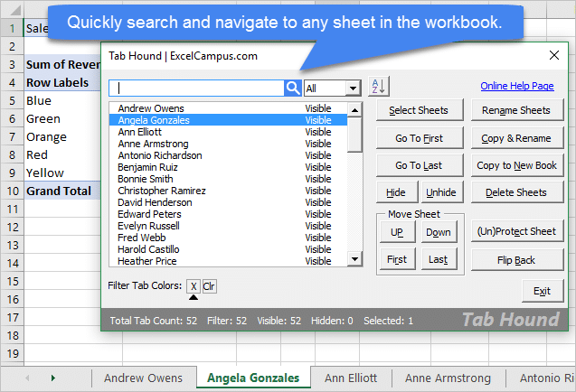Viewport: 576px width, 392px height.
Task: Click the Unhide button
Action: click(x=440, y=192)
